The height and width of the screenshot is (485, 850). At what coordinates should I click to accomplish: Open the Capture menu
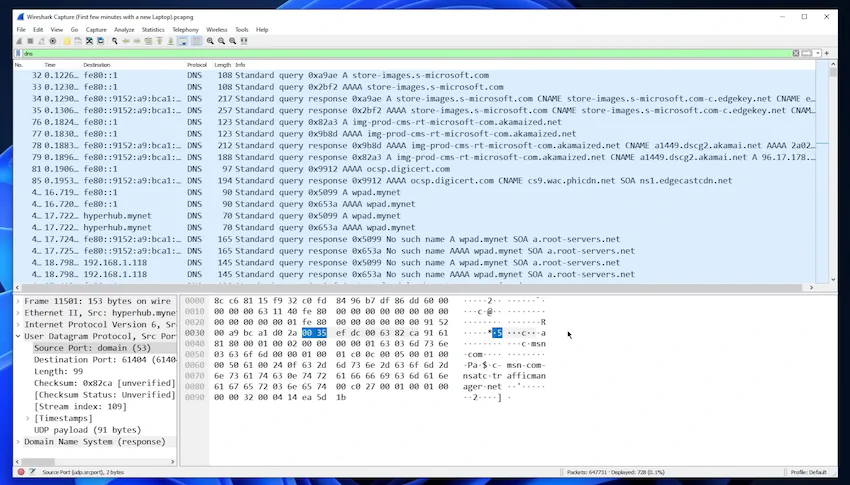pos(96,30)
